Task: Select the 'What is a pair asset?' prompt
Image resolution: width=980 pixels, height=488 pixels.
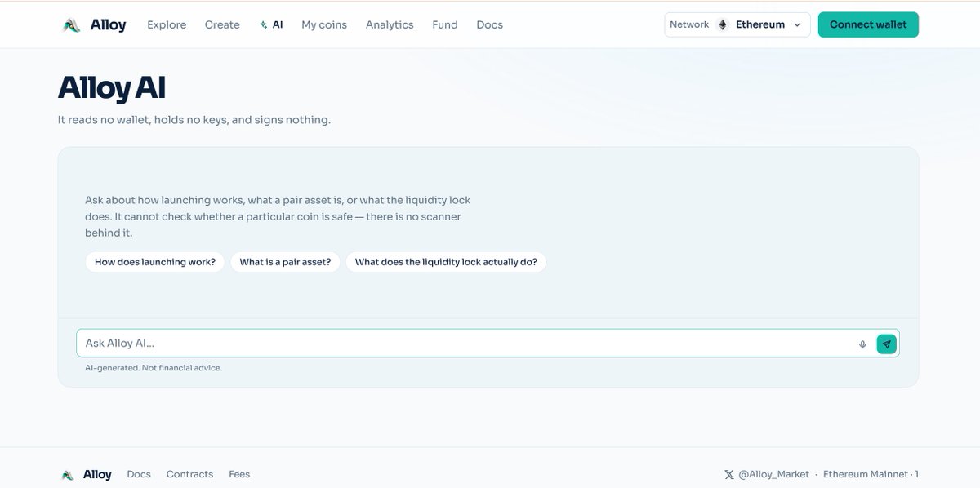Action: pos(285,262)
